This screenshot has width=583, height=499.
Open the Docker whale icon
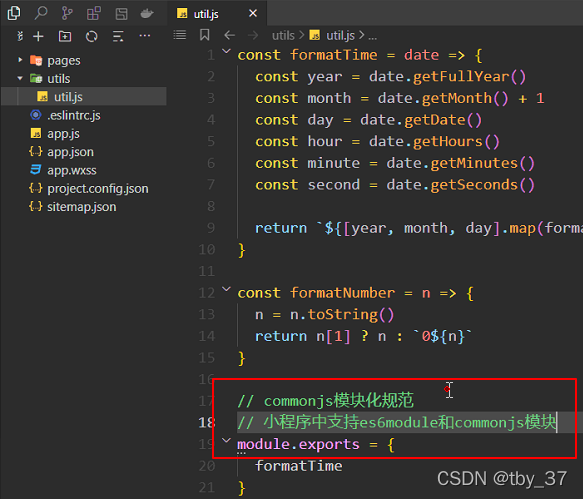coord(147,14)
